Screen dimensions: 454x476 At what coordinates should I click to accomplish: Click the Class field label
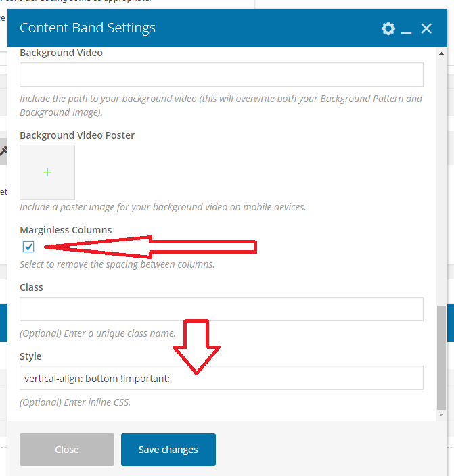tap(31, 287)
